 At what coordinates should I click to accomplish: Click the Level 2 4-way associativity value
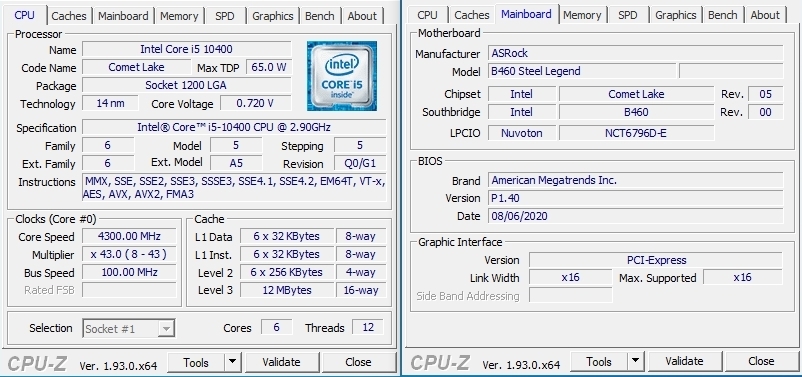(x=361, y=272)
